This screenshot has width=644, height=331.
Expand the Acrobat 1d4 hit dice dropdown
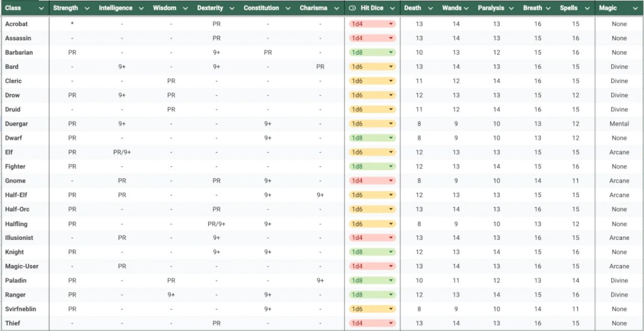[391, 24]
